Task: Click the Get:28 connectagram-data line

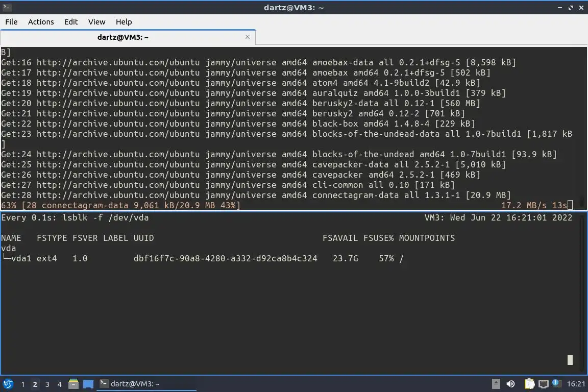Action: (x=256, y=195)
